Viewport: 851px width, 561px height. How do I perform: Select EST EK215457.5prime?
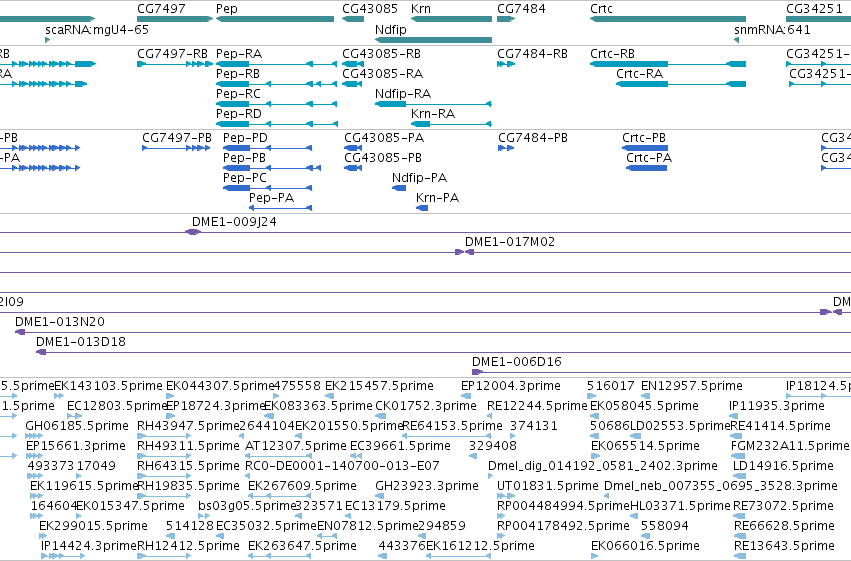(379, 386)
